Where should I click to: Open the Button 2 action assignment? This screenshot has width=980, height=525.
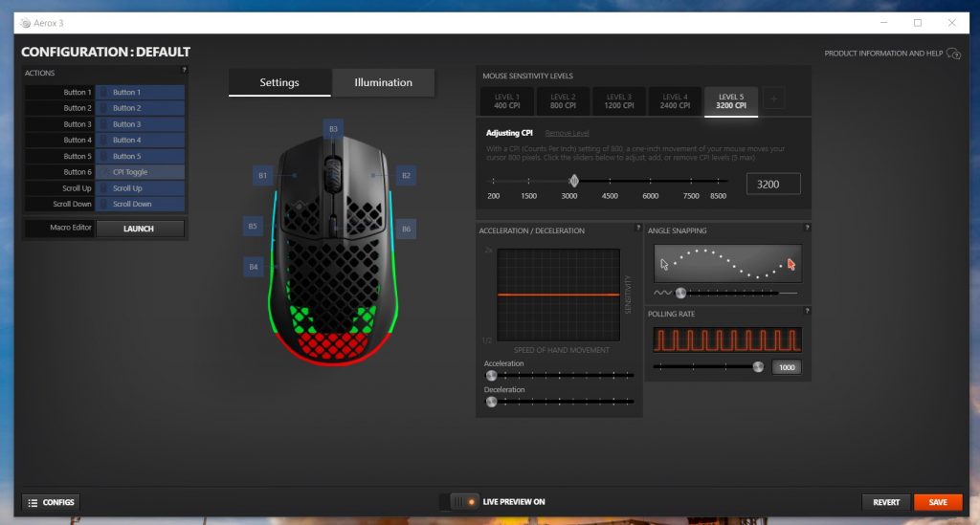(x=140, y=108)
